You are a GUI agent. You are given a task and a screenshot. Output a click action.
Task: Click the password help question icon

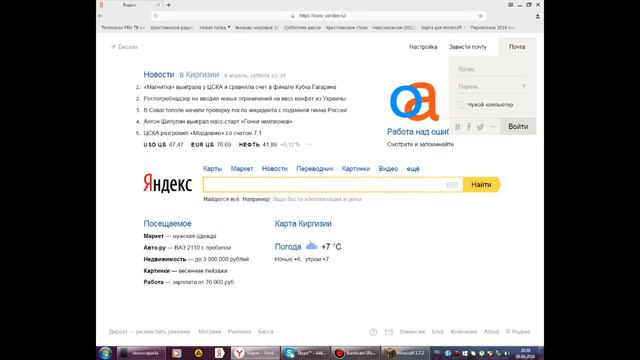coord(524,87)
